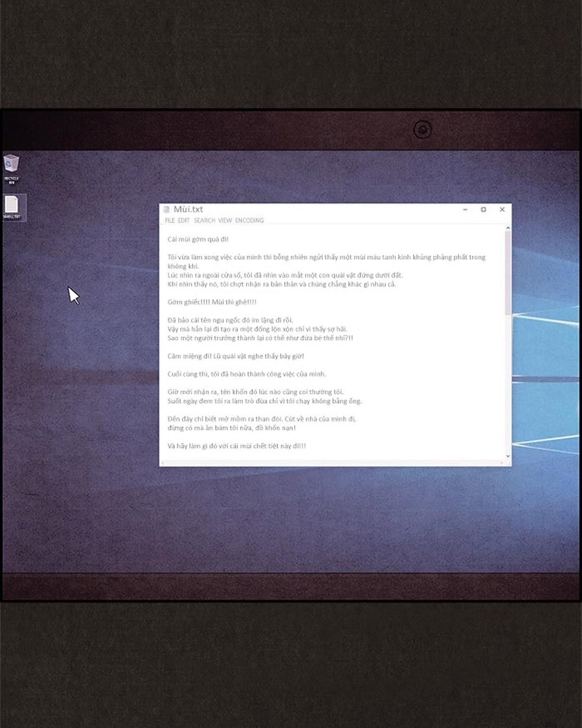The image size is (582, 728).
Task: Maximize the Mùi.txt editor window
Action: coord(484,210)
